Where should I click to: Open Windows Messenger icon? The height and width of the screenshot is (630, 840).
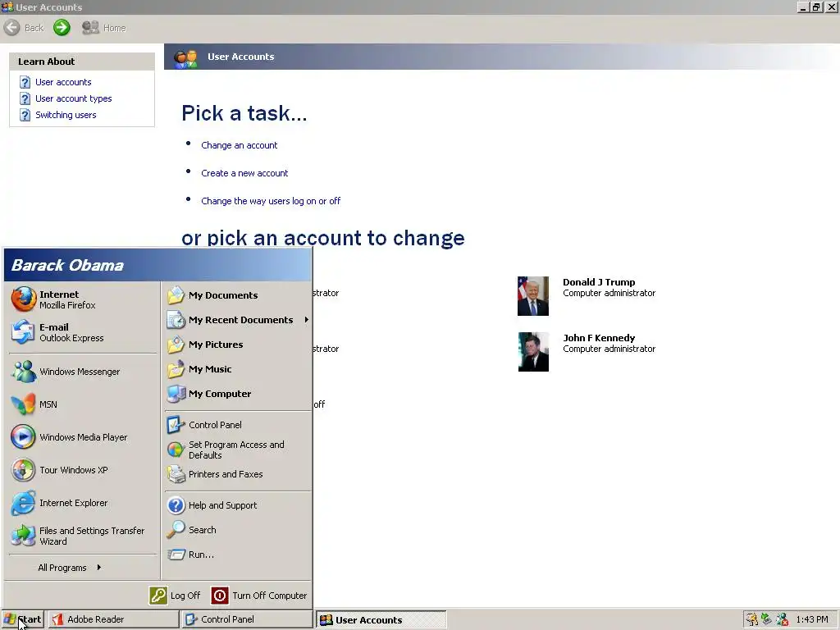tap(24, 372)
